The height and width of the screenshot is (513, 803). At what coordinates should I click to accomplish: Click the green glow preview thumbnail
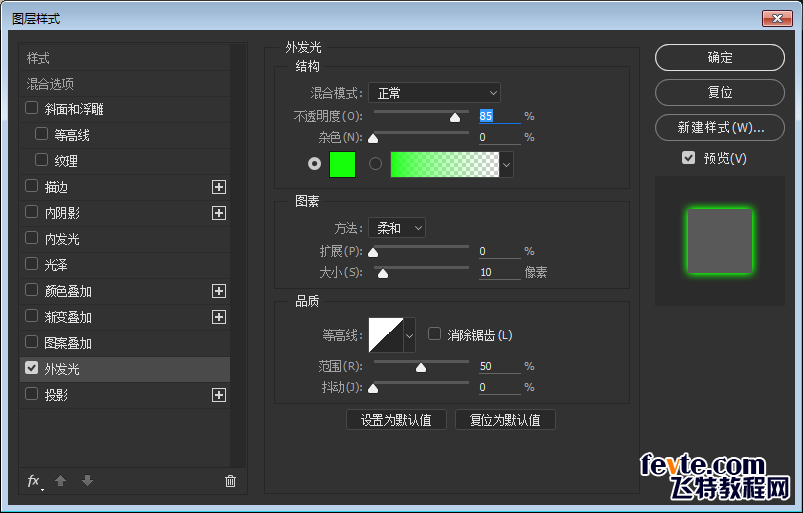click(x=720, y=241)
